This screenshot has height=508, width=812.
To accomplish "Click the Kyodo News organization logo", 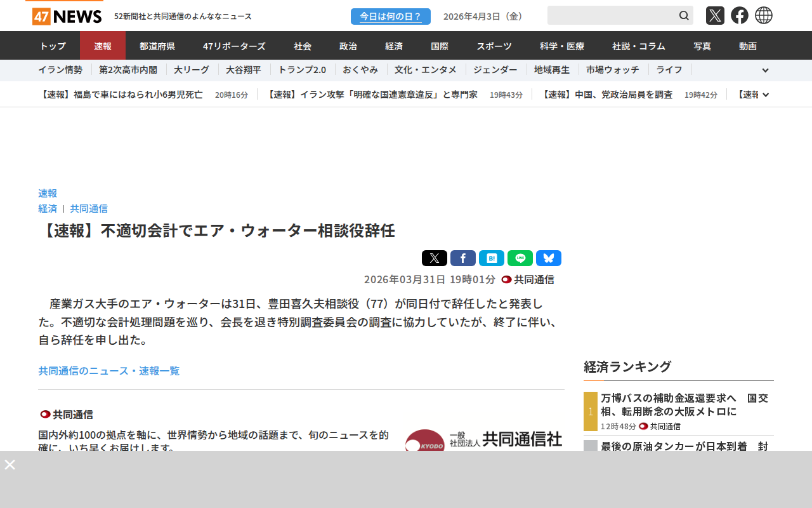I will click(483, 440).
